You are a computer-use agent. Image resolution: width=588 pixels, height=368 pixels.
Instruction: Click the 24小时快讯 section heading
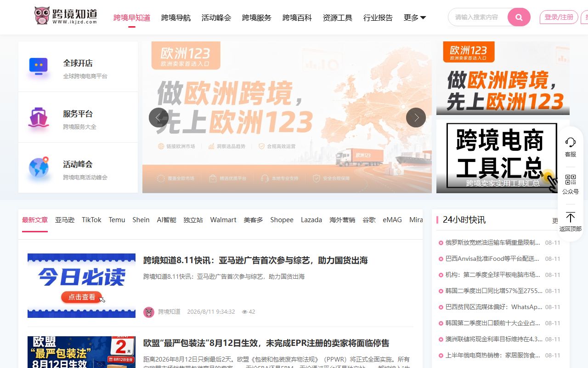(464, 220)
